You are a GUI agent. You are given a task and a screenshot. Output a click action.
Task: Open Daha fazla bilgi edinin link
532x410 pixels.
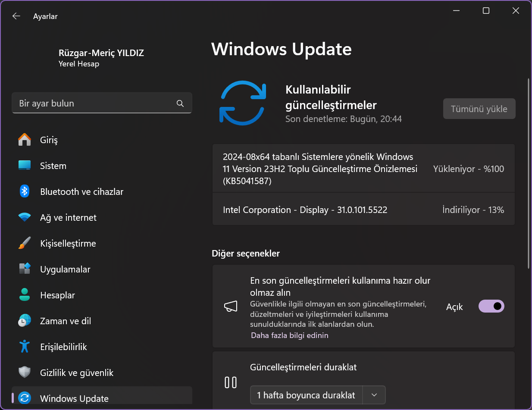pos(290,335)
